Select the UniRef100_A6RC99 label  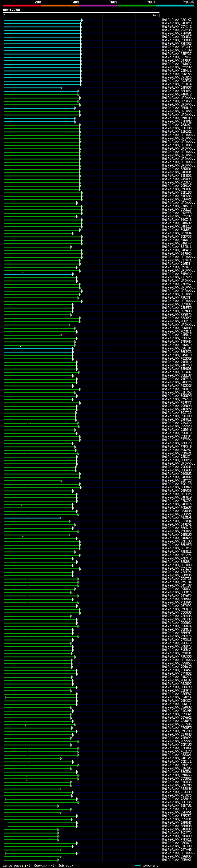[x=177, y=687]
